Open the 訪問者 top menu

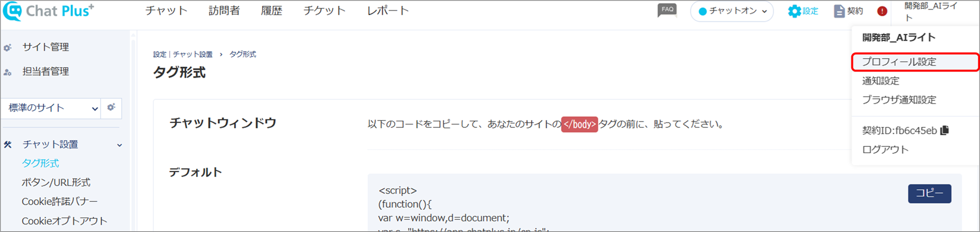pos(224,11)
